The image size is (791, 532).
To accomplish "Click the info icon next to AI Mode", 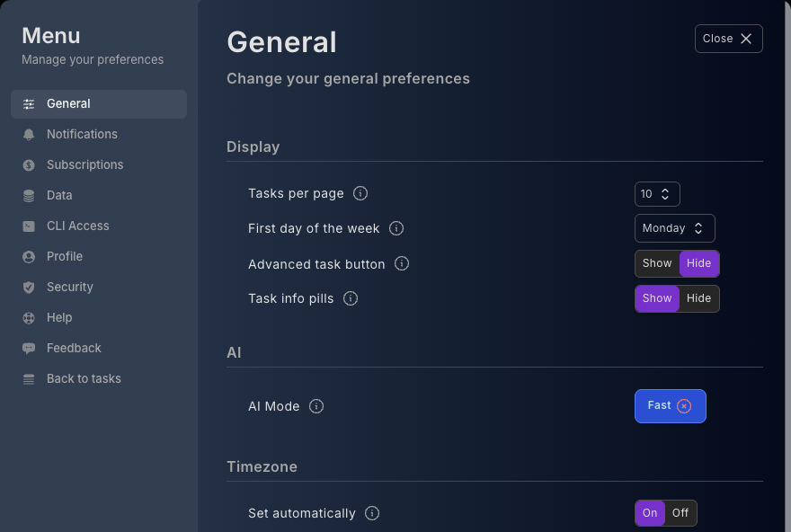I will coord(316,406).
